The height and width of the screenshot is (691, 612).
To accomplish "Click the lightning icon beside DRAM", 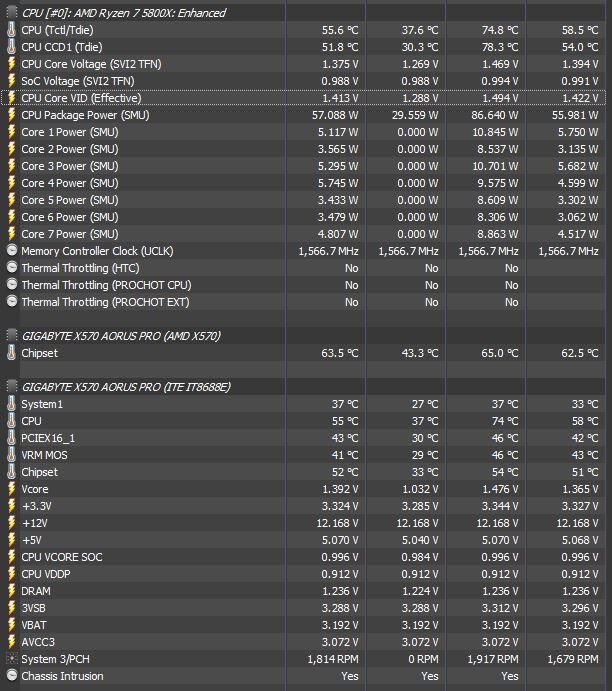I will click(11, 591).
